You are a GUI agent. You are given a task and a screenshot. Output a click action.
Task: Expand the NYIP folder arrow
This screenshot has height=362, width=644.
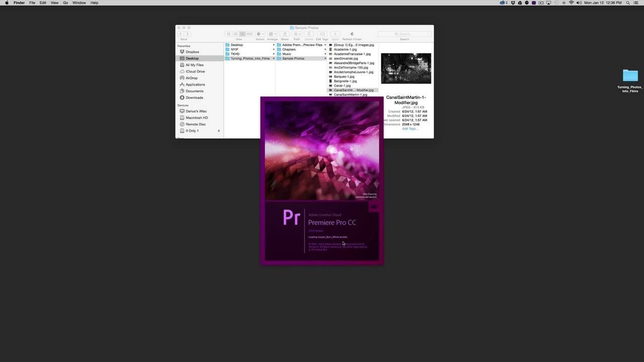[x=274, y=49]
